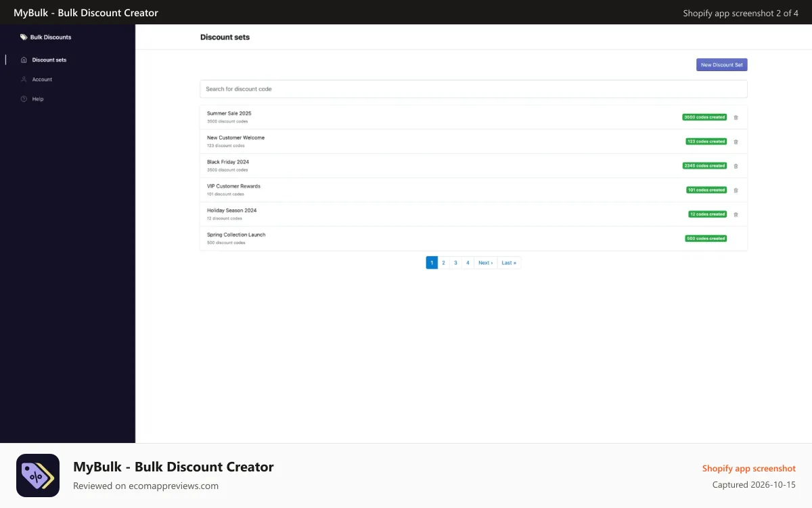Click the Next › pagination link
This screenshot has height=508, width=812.
[x=485, y=263]
